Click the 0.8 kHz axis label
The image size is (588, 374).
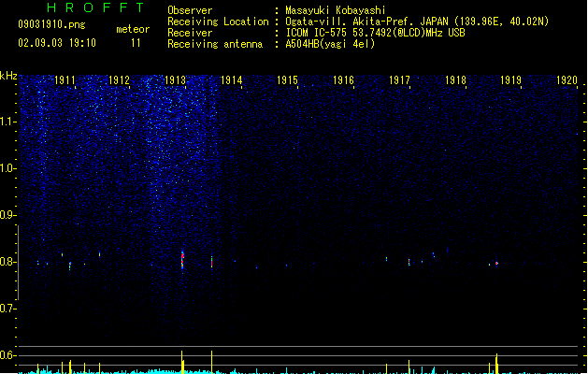[7, 262]
